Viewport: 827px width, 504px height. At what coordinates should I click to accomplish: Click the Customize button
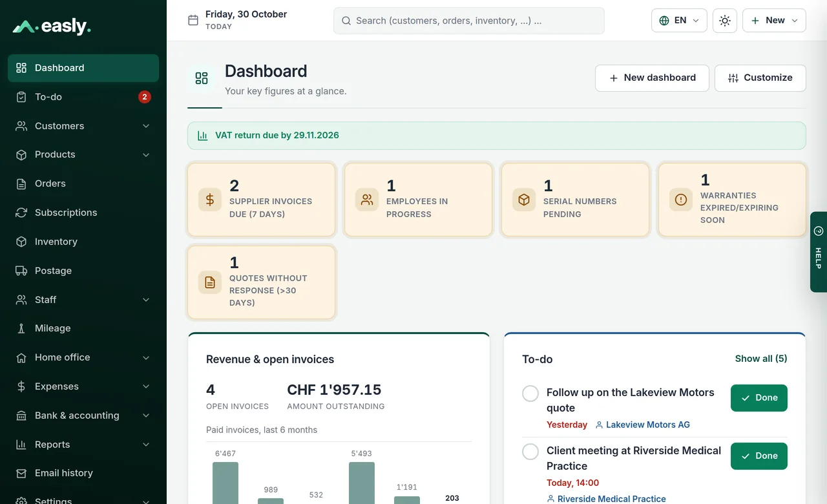click(x=760, y=78)
